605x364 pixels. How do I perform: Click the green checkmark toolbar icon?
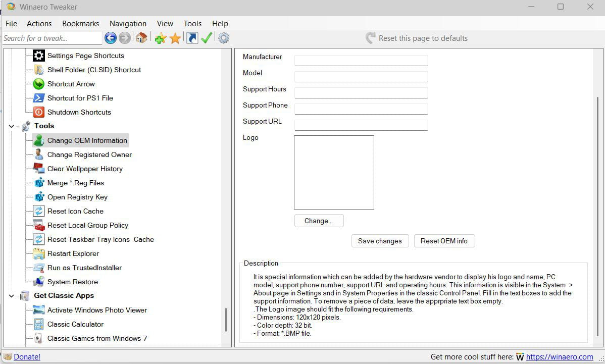[x=207, y=38]
